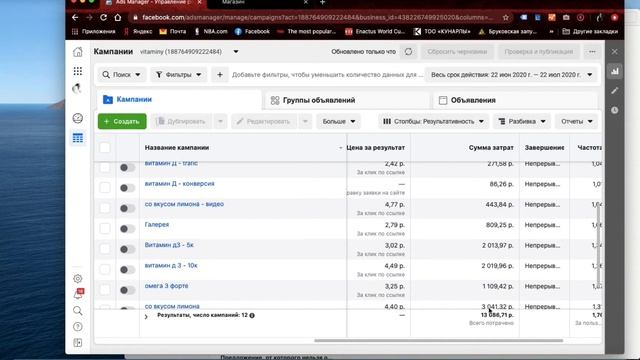Toggle the Витамин д3 - 5к switch
This screenshot has height=360, width=640.
pos(127,249)
